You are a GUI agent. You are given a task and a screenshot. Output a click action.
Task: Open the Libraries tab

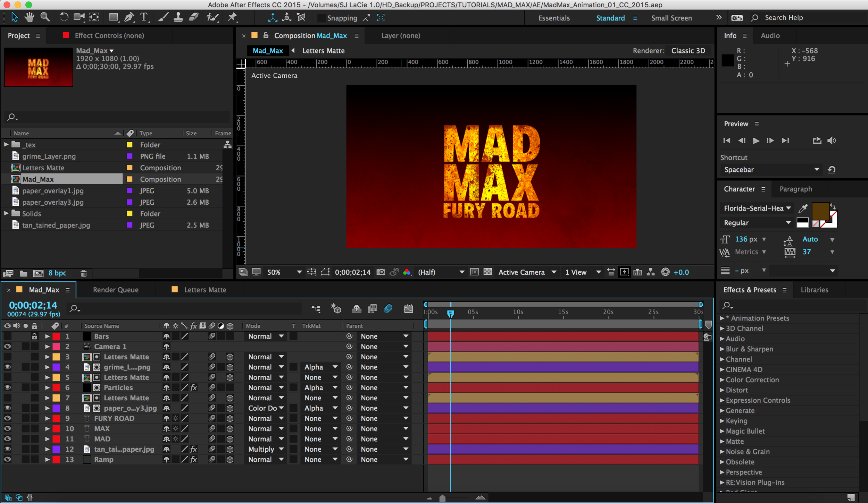(814, 290)
